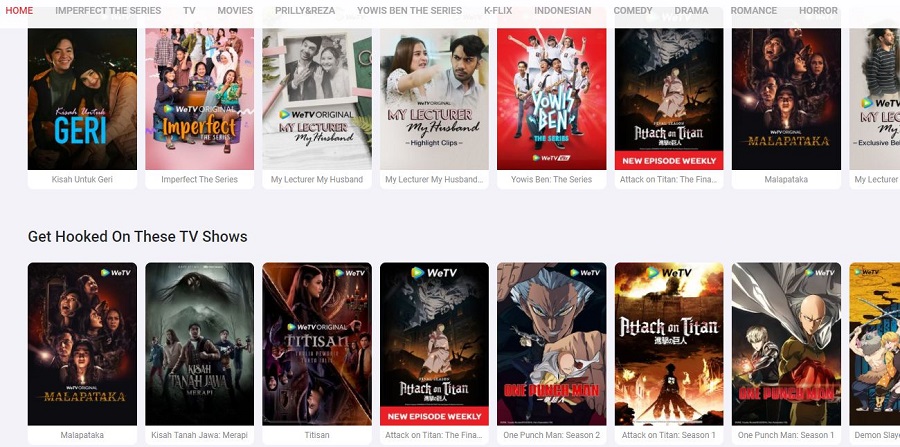Click the WeTV logo on the Titisan poster

tap(350, 273)
